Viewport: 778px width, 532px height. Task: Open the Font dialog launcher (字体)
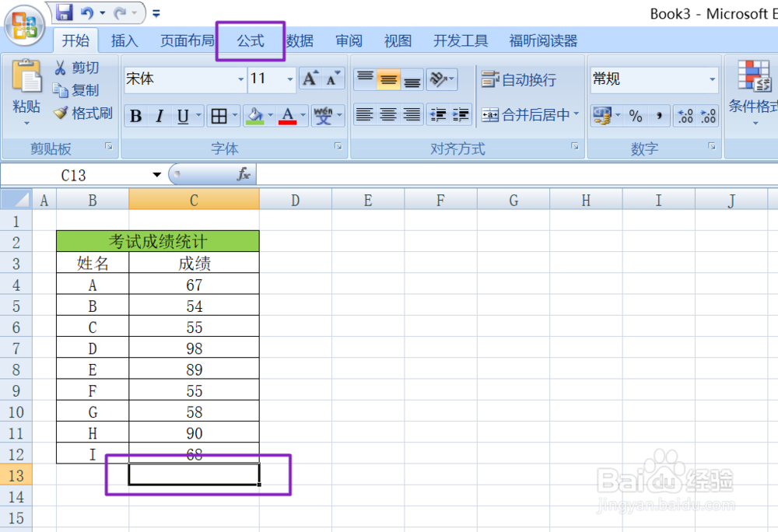point(338,146)
